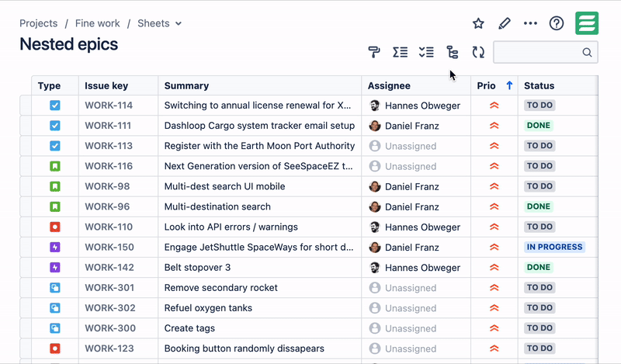Open the paint roller formatting tool
621x364 pixels.
coord(374,52)
